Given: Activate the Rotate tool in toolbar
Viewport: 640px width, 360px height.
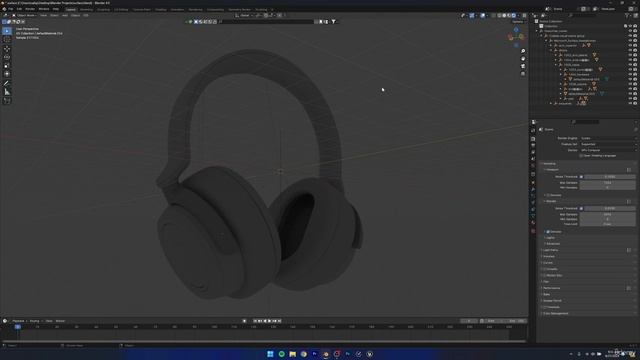Looking at the screenshot, I should 7,57.
